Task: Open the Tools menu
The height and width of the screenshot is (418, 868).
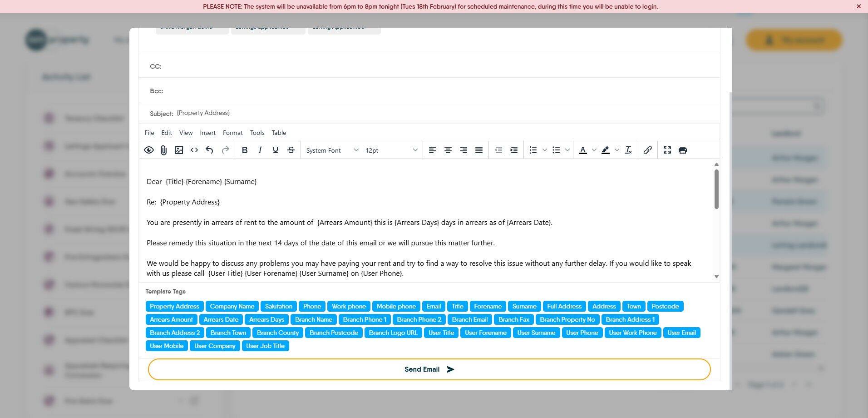Action: [257, 133]
